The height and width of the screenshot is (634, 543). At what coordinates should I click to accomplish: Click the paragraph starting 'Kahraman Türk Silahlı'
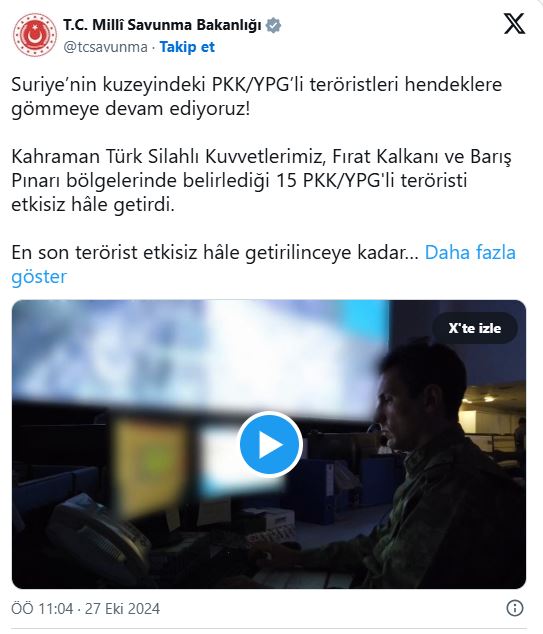click(261, 180)
